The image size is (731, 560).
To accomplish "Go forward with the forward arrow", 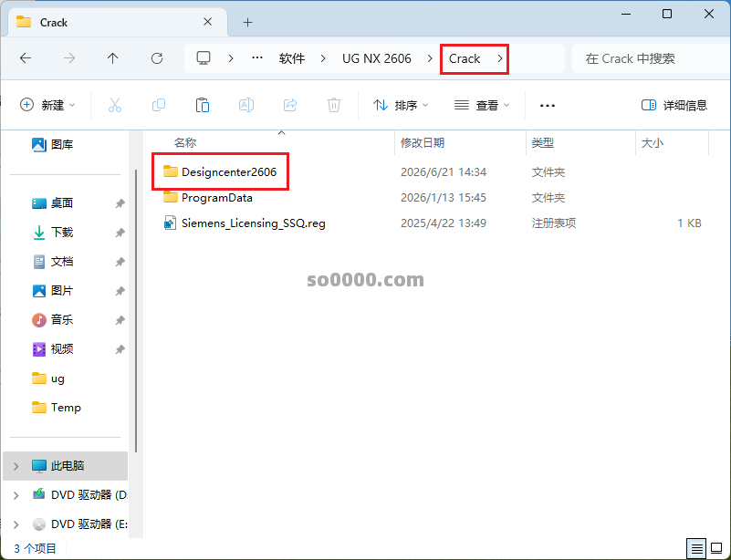I will pyautogui.click(x=69, y=58).
